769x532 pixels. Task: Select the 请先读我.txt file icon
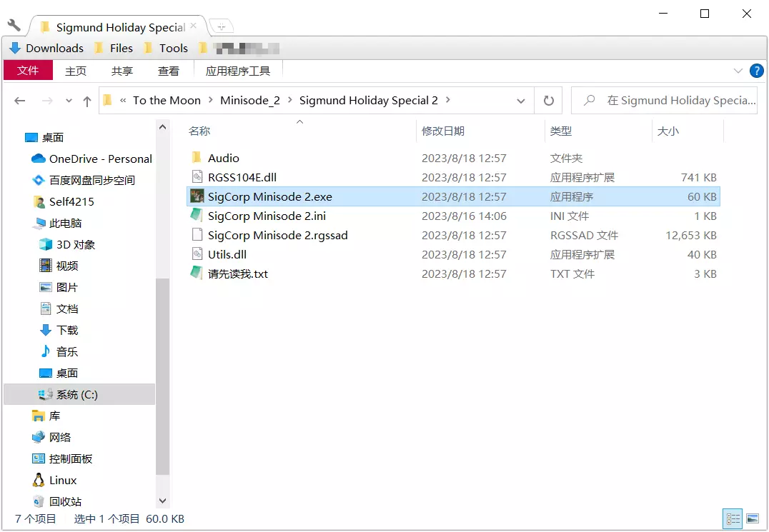tap(197, 273)
